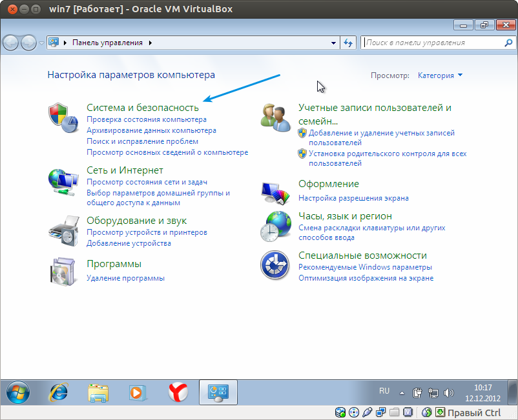Screen dimensions: 518x420
Task: Open recent pages dropdown arrow
Action: 41,43
